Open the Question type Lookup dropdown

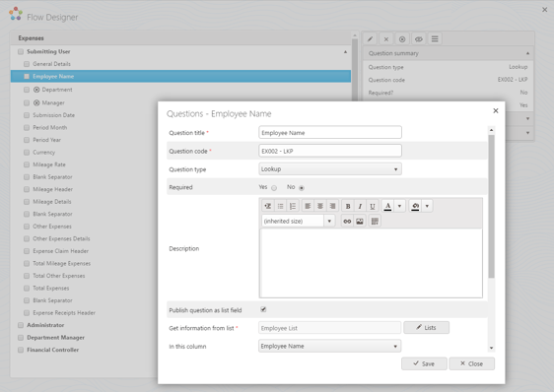(330, 169)
